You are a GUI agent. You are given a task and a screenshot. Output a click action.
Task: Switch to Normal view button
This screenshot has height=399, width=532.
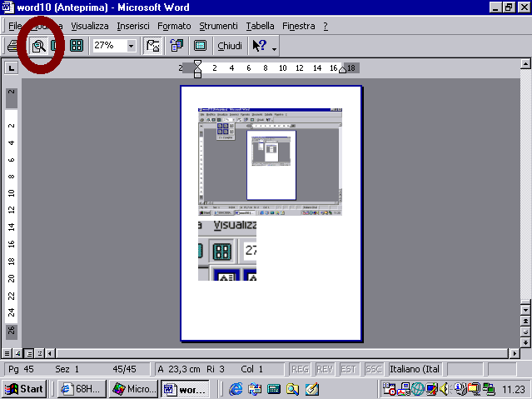click(x=7, y=353)
